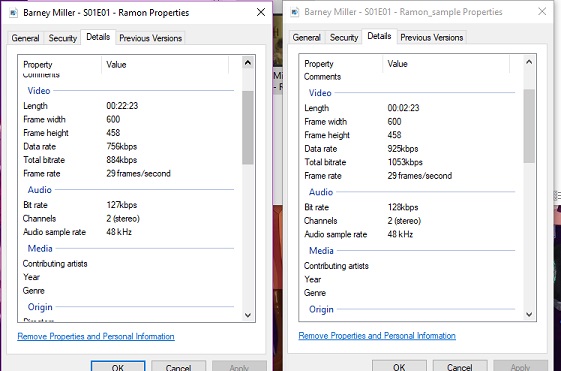This screenshot has width=561, height=371.
Task: Click Media section header in Ramon Properties
Action: tap(40, 248)
